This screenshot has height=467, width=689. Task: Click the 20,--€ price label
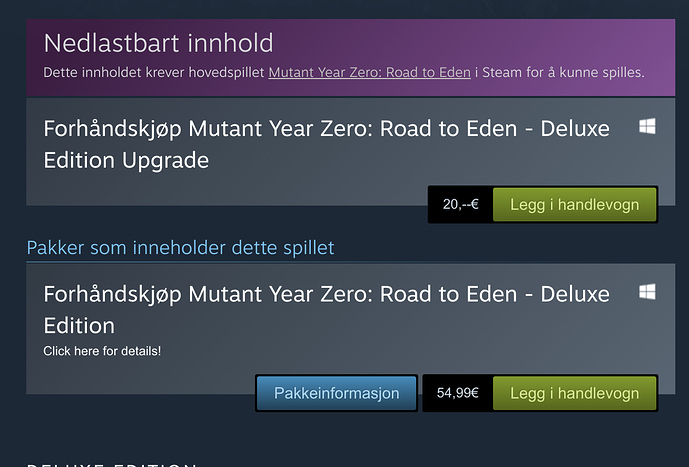point(461,205)
